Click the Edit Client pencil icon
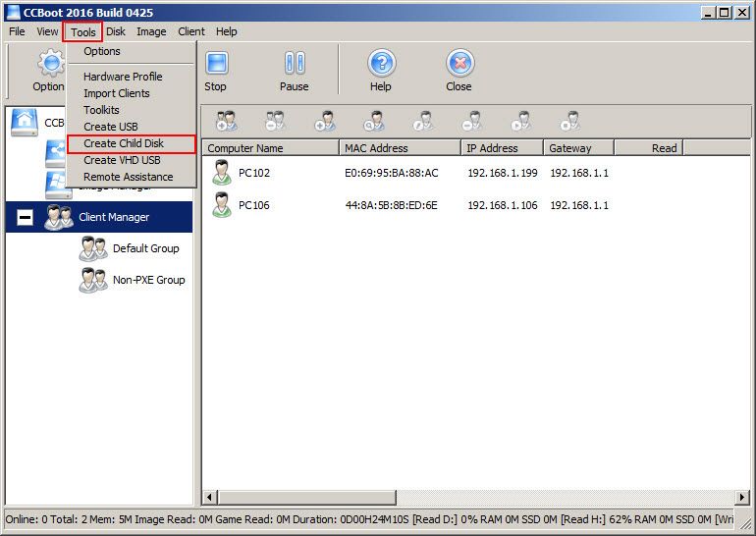Screen dimensions: 756x536 423,122
